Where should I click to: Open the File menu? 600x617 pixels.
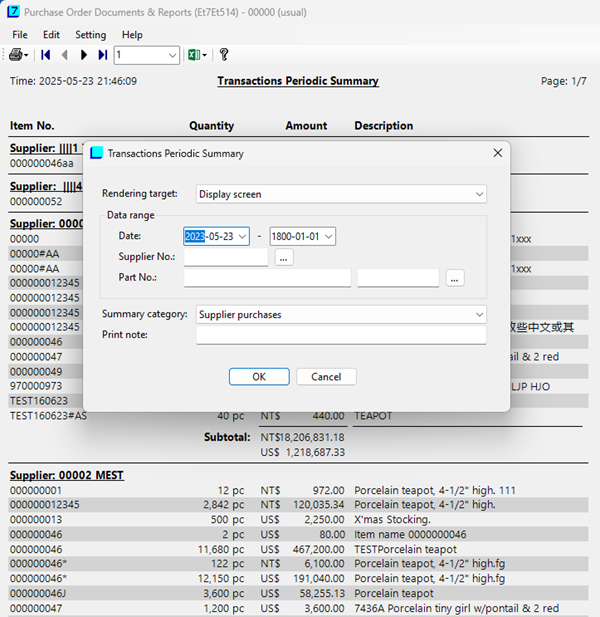point(20,35)
